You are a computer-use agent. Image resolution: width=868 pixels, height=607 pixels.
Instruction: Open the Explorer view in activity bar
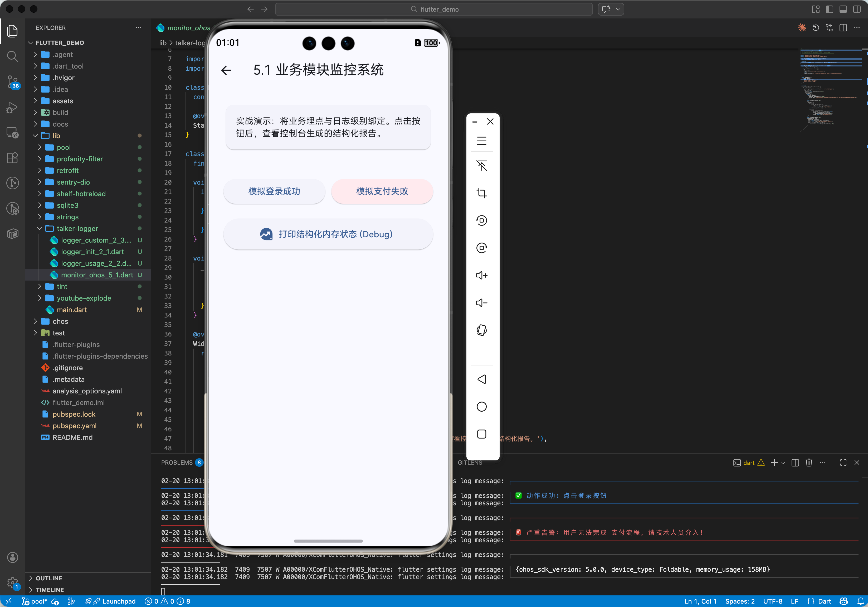pyautogui.click(x=12, y=31)
